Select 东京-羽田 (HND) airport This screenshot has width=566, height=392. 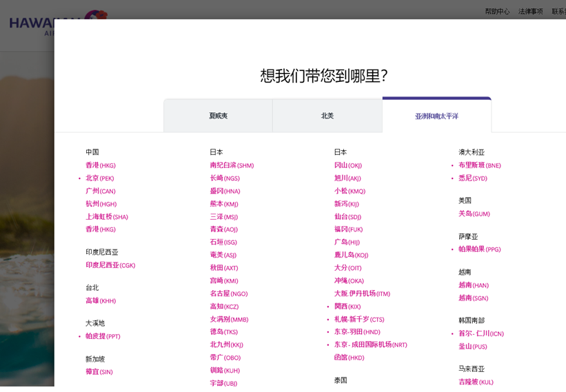tap(357, 332)
